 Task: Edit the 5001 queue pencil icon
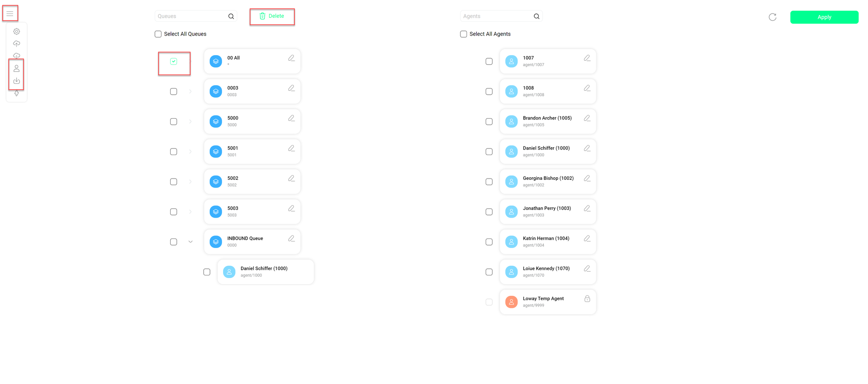point(291,149)
